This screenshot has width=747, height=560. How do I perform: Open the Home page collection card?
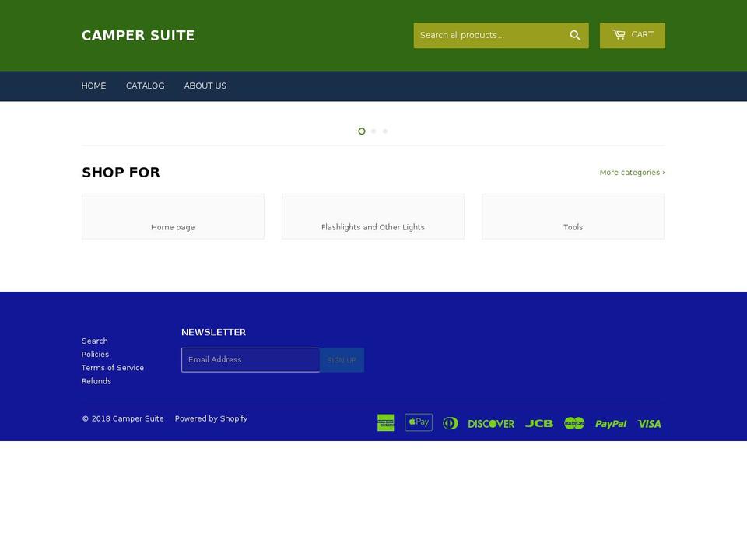[173, 216]
